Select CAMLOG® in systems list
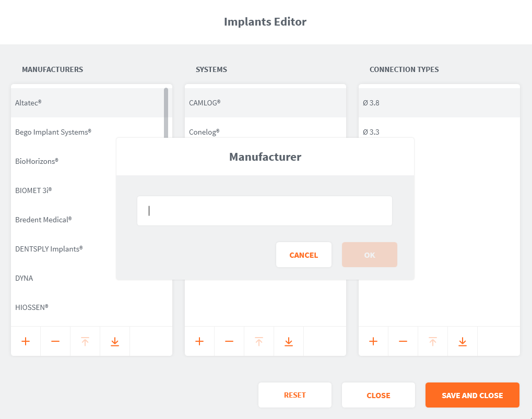Screen dimensions: 532x419 [x=205, y=103]
